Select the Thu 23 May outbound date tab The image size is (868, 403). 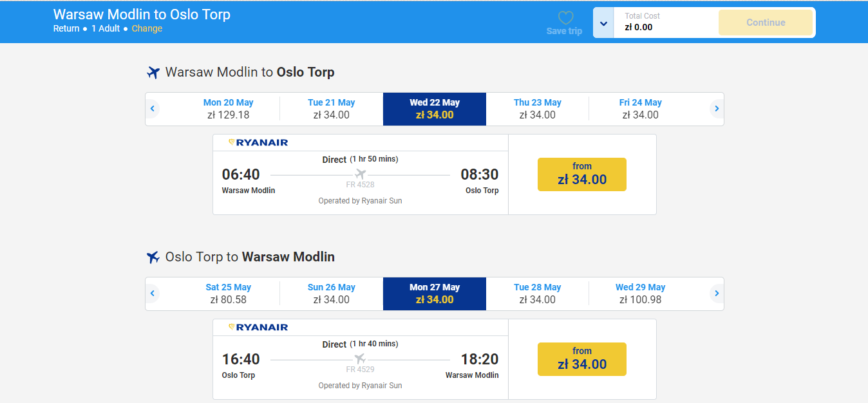point(538,109)
